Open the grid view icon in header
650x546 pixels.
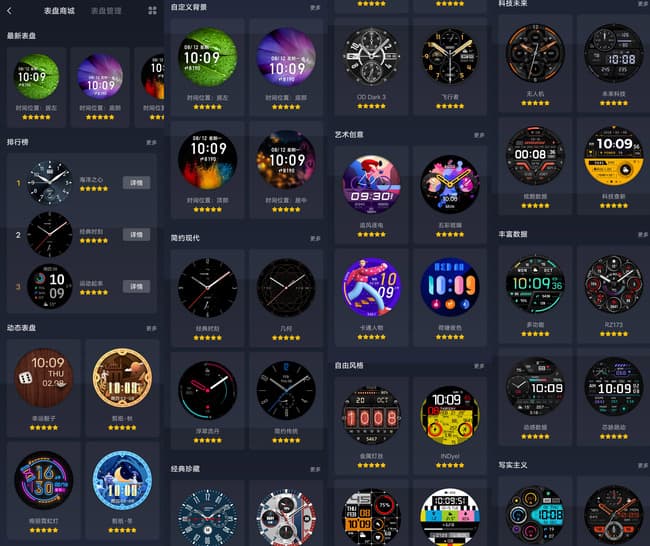(x=153, y=11)
